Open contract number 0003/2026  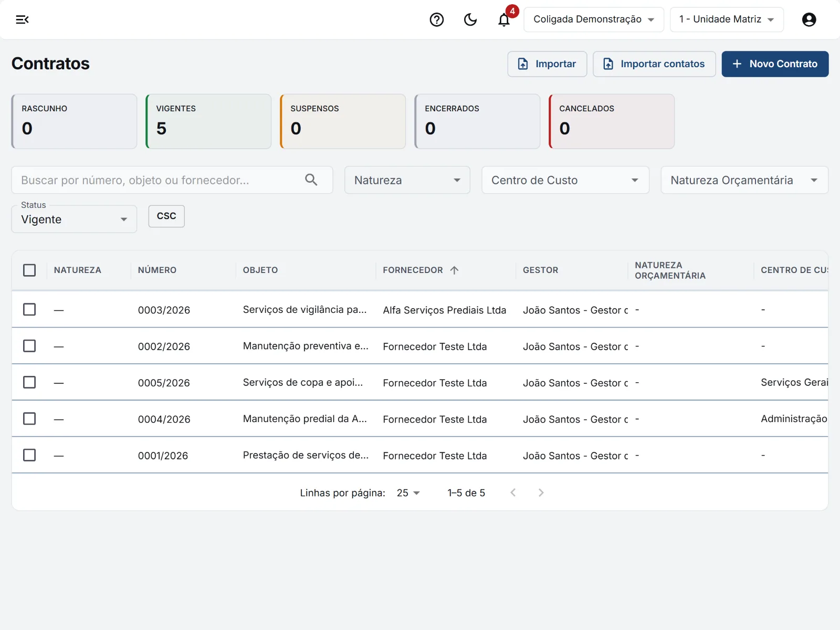click(x=164, y=310)
